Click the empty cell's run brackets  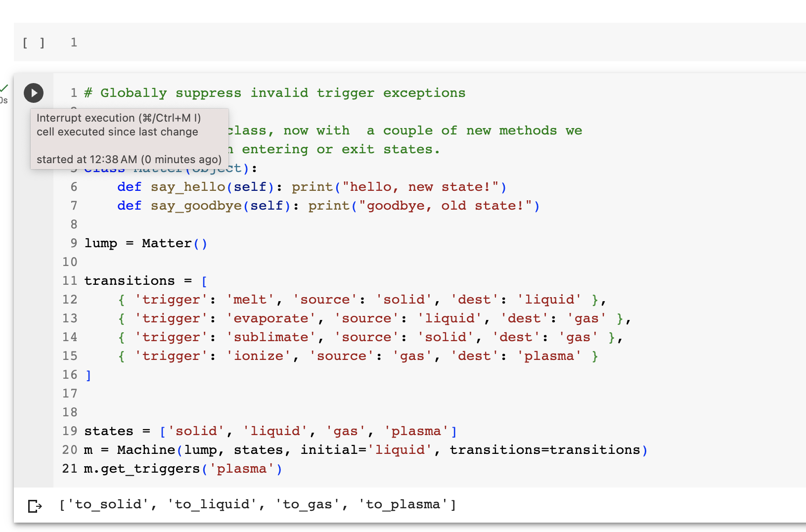coord(33,43)
